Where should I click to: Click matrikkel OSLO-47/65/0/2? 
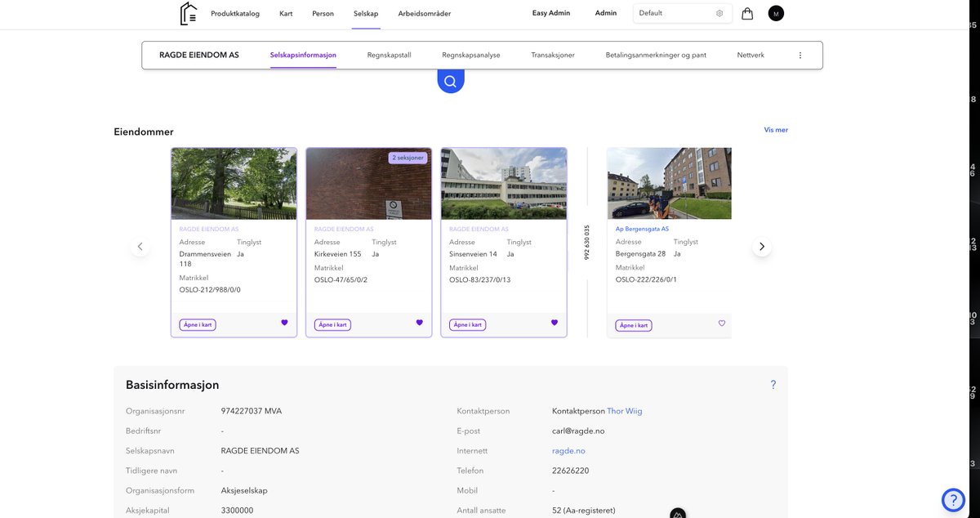[341, 279]
